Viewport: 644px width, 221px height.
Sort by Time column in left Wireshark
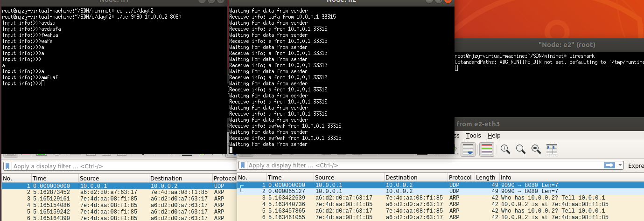tap(55, 178)
